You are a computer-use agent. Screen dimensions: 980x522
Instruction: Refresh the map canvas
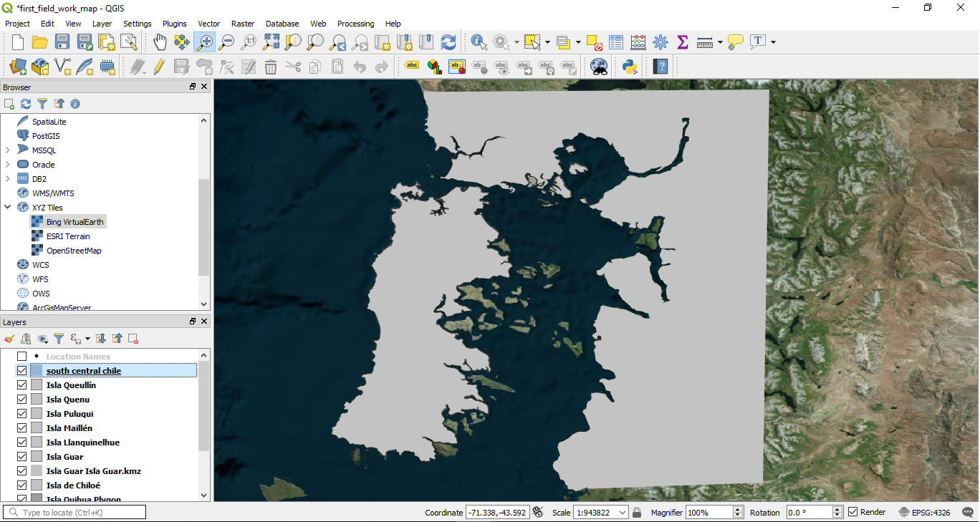tap(448, 42)
